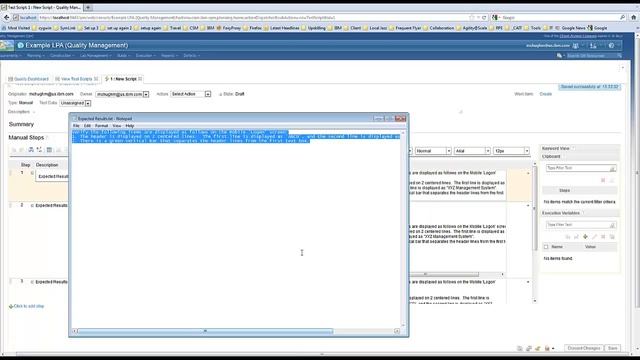This screenshot has height=360, width=640.
Task: Open the Reports menu
Action: 169,56
